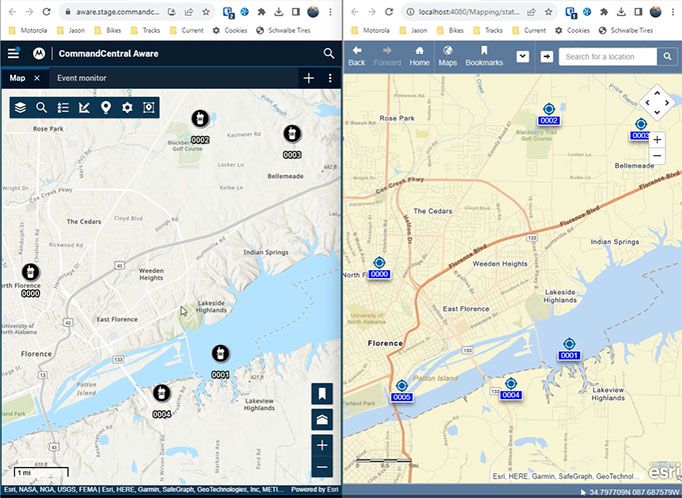
Task: Open the map layers tool
Action: 20,107
